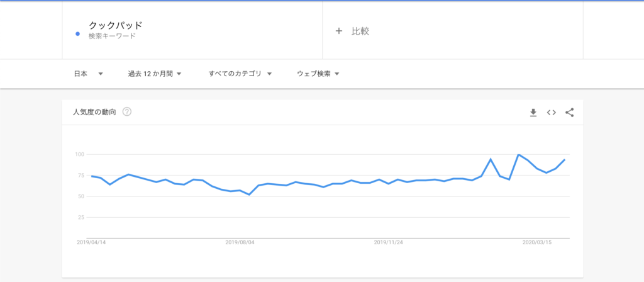Viewport: 644px width, 282px height.
Task: Download the interest over time chart data
Action: (533, 113)
